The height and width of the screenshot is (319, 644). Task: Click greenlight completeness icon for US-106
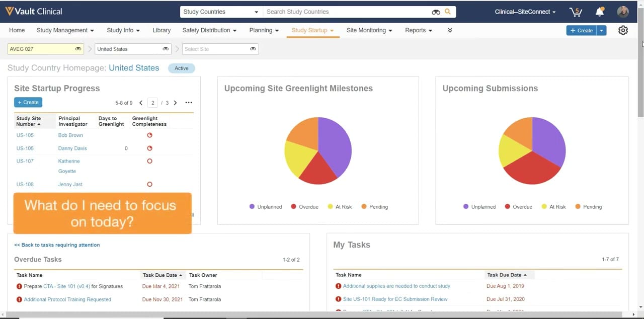click(x=149, y=148)
